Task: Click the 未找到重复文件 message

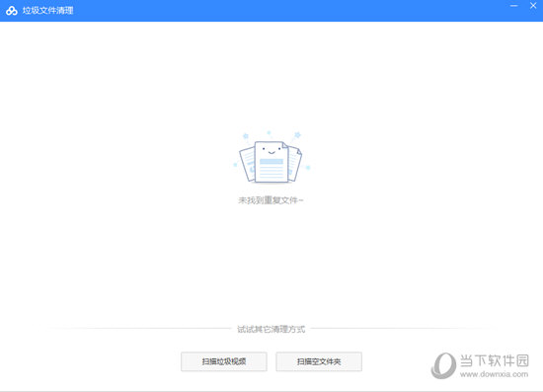Action: [271, 200]
